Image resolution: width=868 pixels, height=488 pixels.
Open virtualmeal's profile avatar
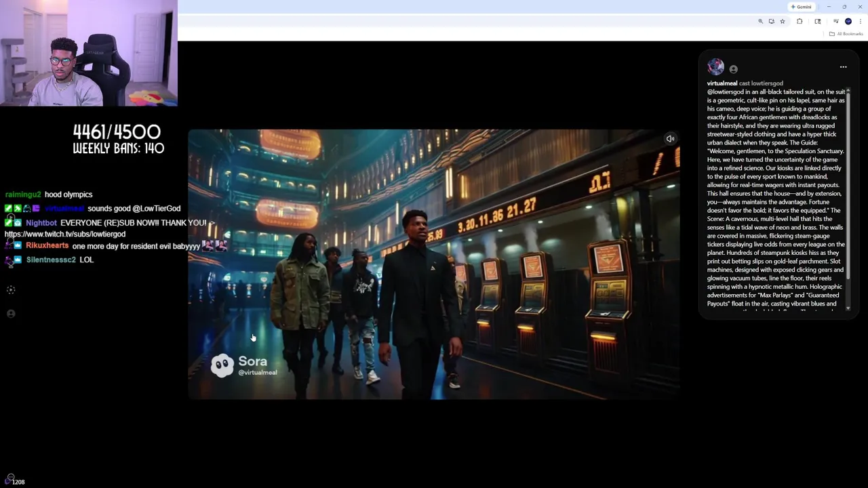715,66
